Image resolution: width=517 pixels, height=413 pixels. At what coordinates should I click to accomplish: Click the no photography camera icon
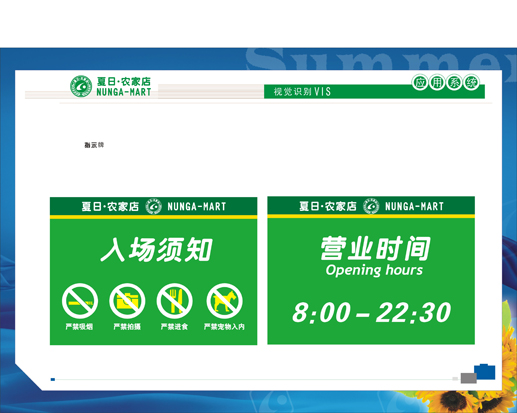(x=127, y=301)
